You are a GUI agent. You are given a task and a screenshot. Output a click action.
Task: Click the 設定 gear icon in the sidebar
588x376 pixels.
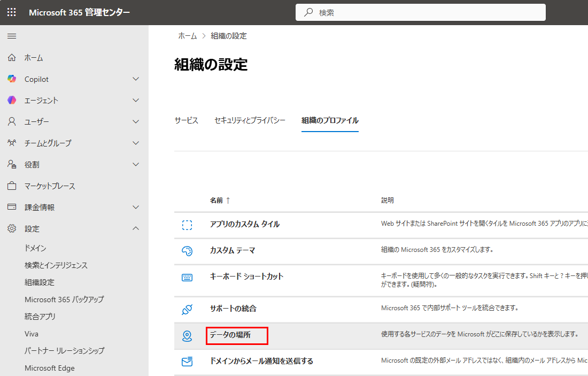[11, 228]
